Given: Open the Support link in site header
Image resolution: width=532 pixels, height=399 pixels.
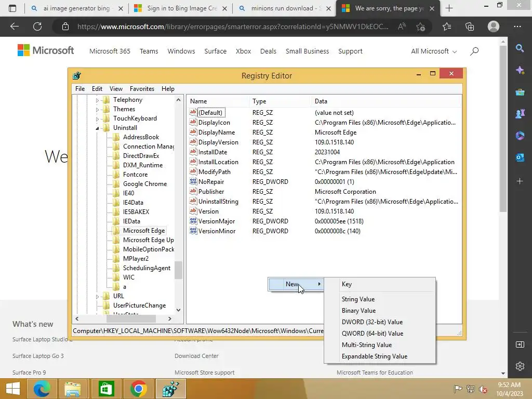Looking at the screenshot, I should pyautogui.click(x=350, y=51).
